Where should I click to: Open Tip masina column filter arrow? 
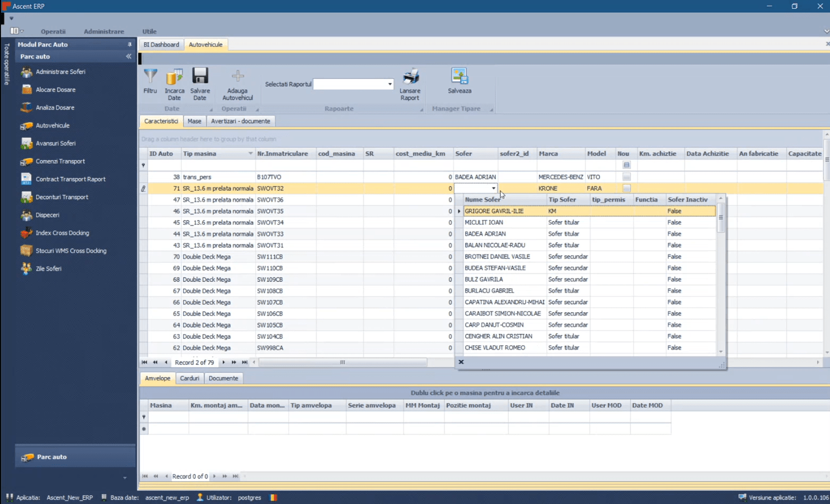click(250, 153)
